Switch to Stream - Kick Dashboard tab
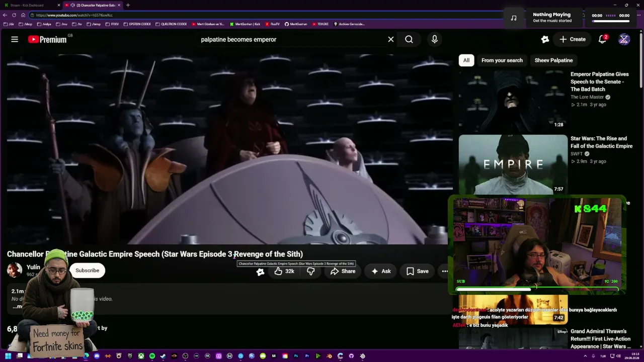The width and height of the screenshot is (644, 362). pyautogui.click(x=30, y=5)
